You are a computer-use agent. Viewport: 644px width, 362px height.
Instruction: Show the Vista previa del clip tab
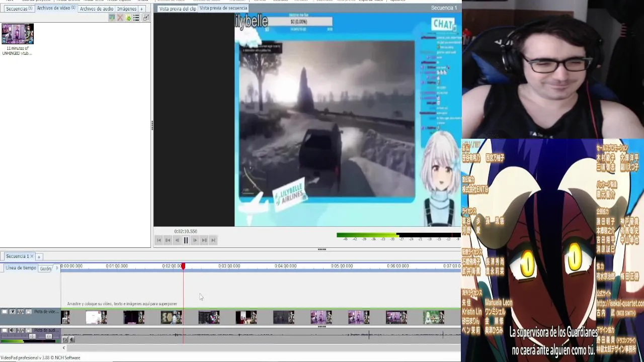pyautogui.click(x=177, y=9)
